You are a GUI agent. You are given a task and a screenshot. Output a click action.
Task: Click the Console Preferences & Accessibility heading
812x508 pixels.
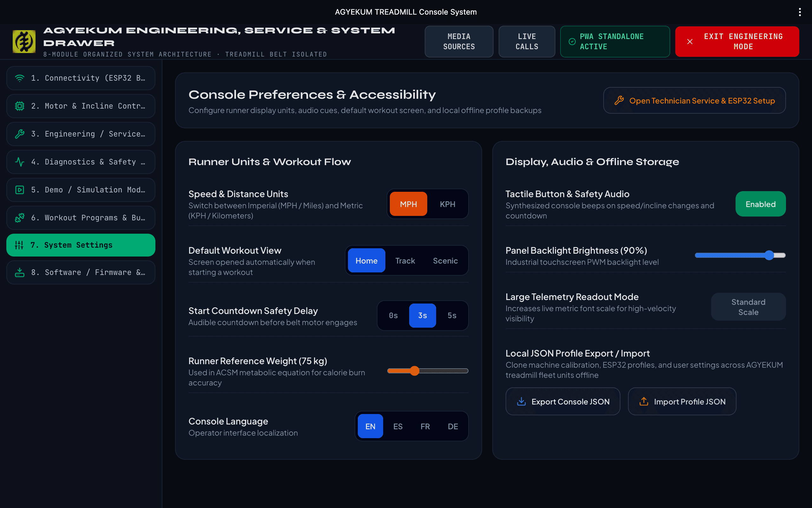point(312,95)
